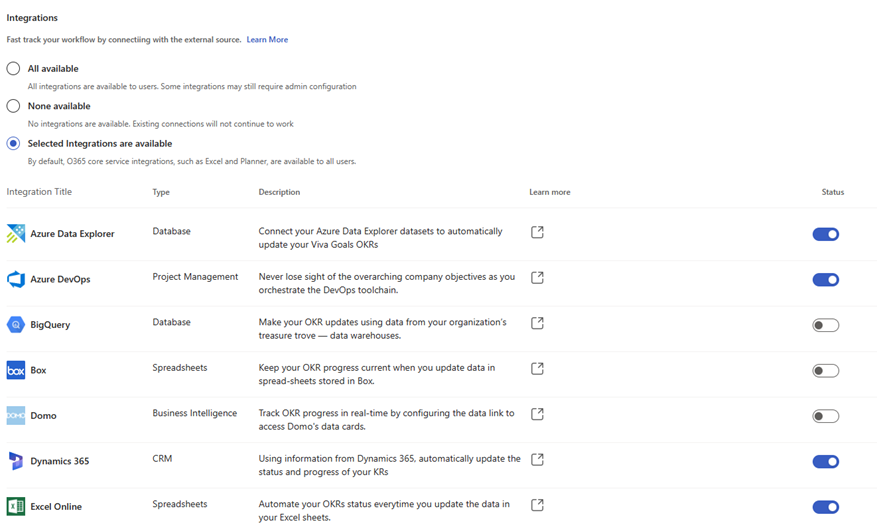877x527 pixels.
Task: Click the Azure Data Explorer logo icon
Action: 16,233
